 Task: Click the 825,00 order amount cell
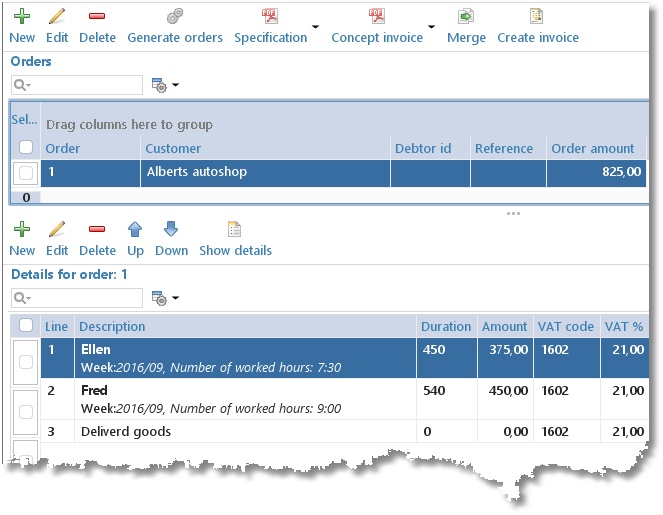(596, 173)
